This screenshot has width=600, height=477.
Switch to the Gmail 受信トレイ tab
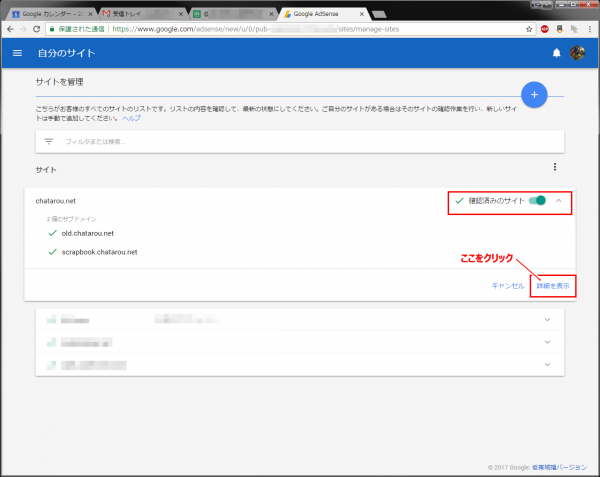pos(142,14)
